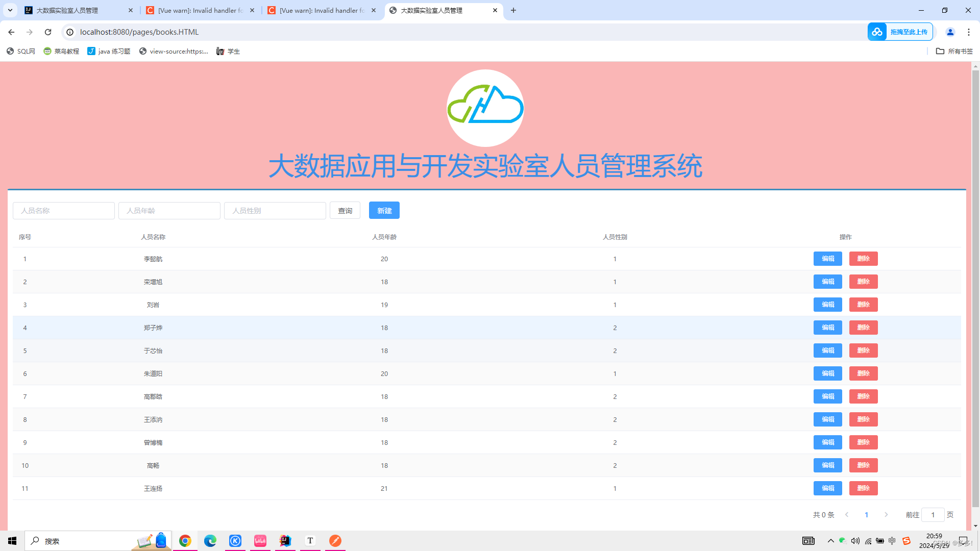Open Snipaste from the system tray

point(906,541)
